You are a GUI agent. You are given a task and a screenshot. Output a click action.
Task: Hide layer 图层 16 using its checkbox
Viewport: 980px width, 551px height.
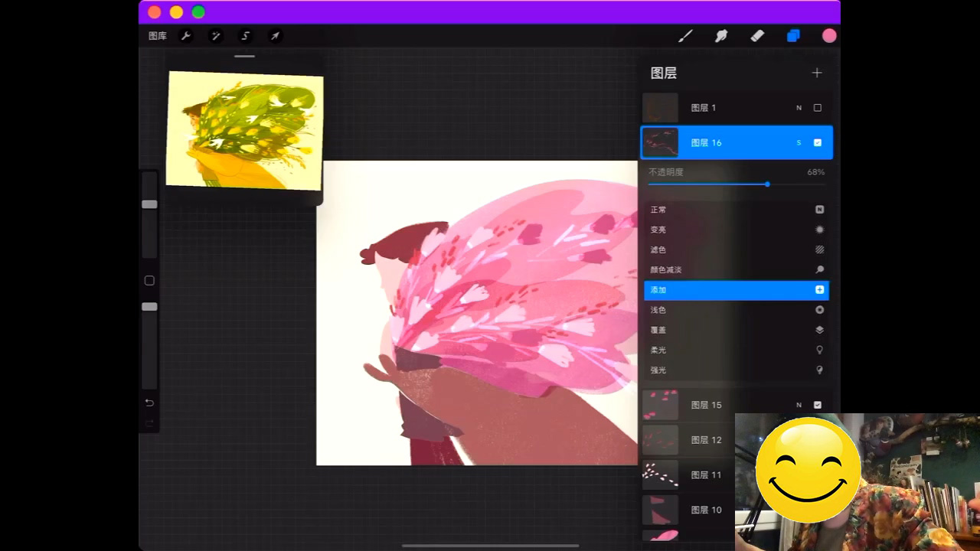click(x=818, y=143)
